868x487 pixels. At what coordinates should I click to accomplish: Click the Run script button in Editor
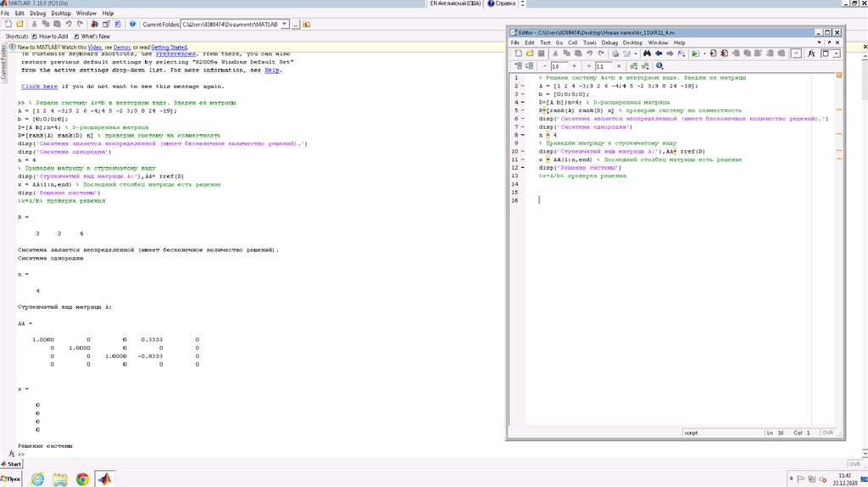coord(694,53)
